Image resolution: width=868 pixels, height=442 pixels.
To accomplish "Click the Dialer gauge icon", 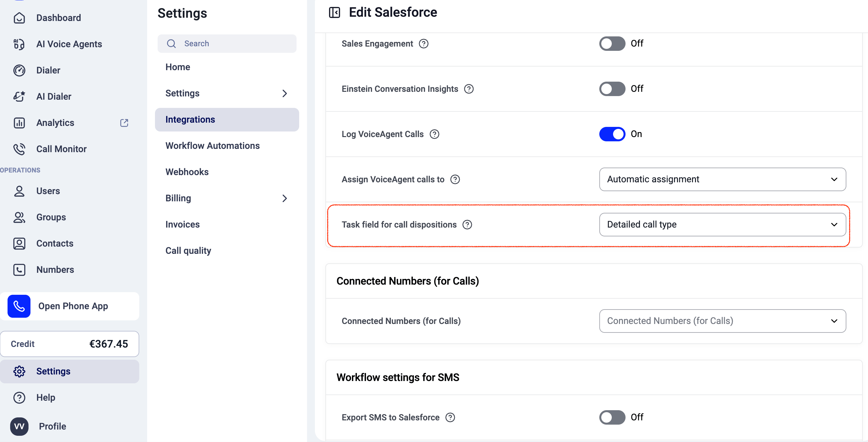I will click(19, 70).
